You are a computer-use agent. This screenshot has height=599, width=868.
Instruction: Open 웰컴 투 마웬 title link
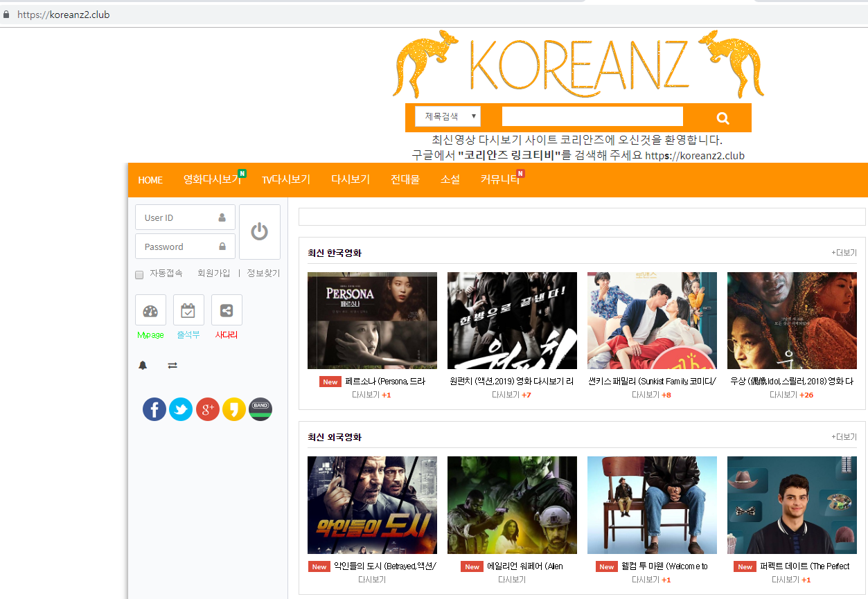pos(664,566)
